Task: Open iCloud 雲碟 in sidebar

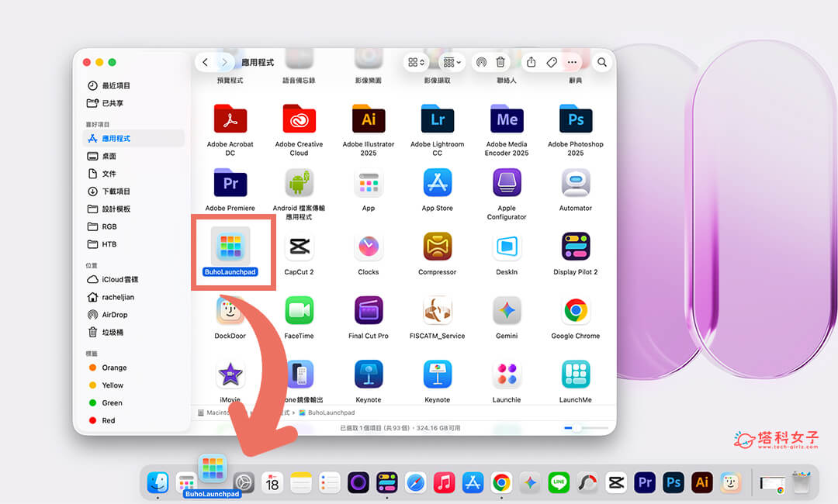Action: pyautogui.click(x=133, y=279)
